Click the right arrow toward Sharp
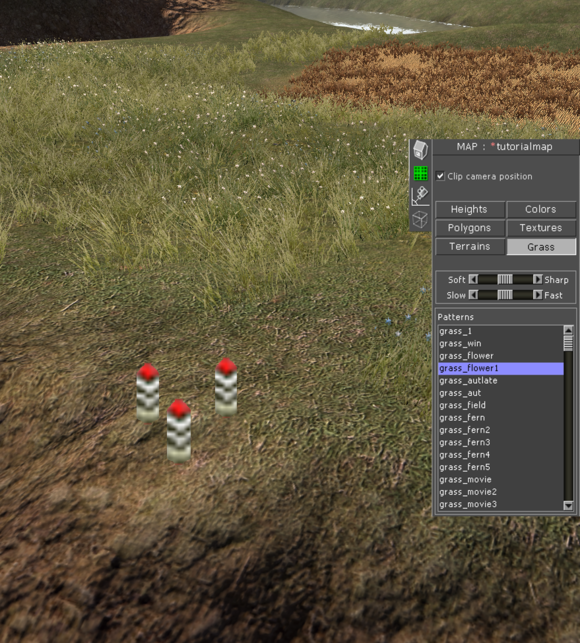 (537, 279)
